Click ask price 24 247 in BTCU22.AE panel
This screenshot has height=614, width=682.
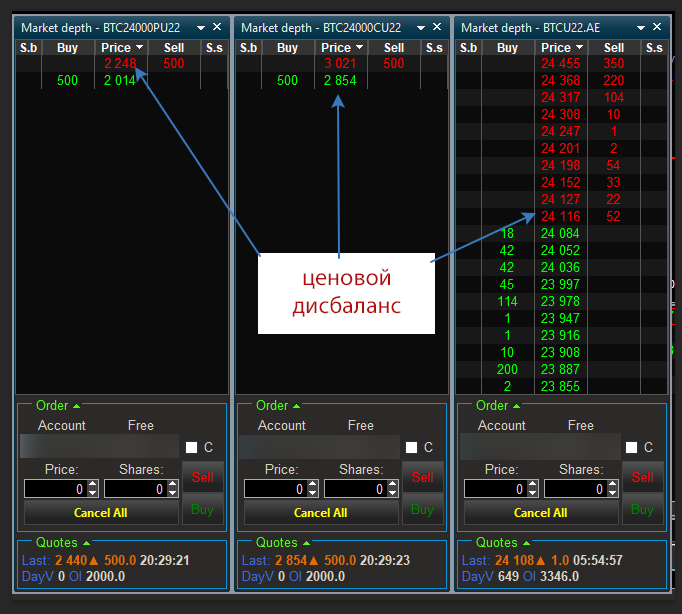[561, 131]
